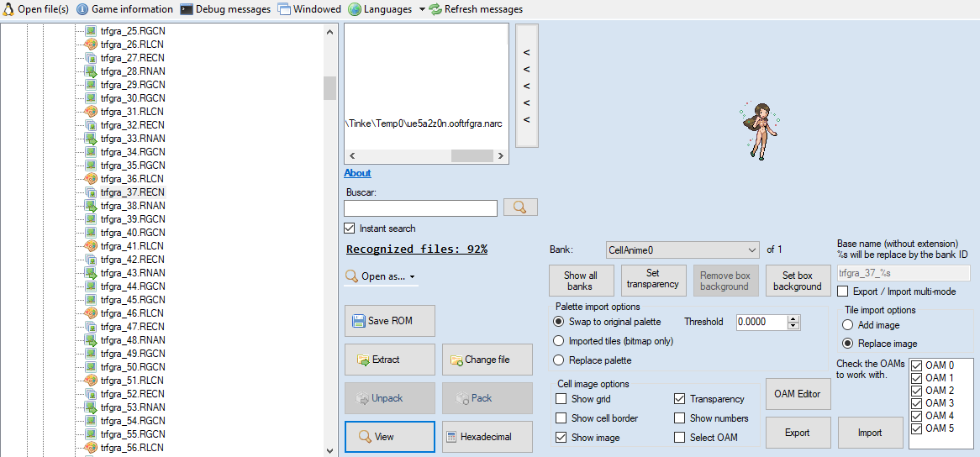
Task: Select the animation icon of trfgra_28.RNAN
Action: tap(91, 71)
